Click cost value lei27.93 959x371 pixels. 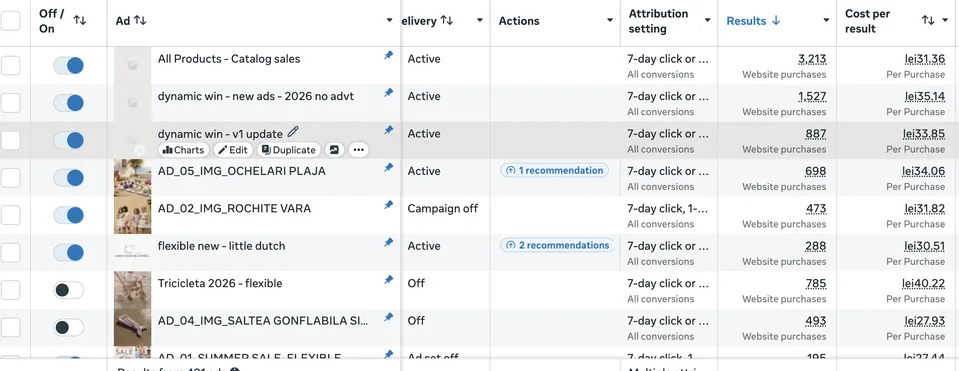click(924, 321)
